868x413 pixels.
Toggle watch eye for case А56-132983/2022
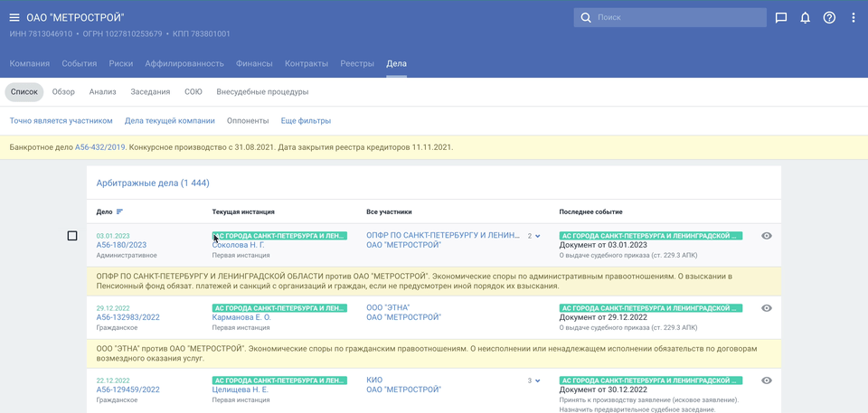click(767, 308)
